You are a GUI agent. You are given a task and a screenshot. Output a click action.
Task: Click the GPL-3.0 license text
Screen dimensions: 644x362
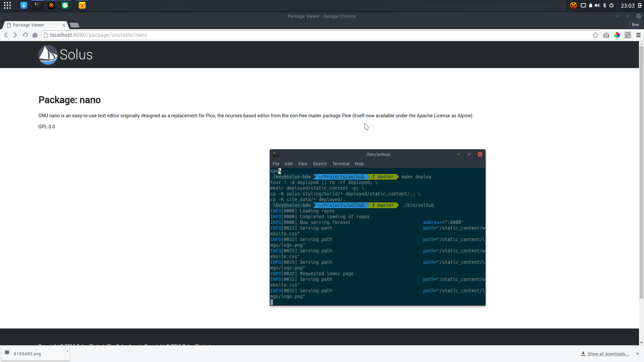coord(47,127)
